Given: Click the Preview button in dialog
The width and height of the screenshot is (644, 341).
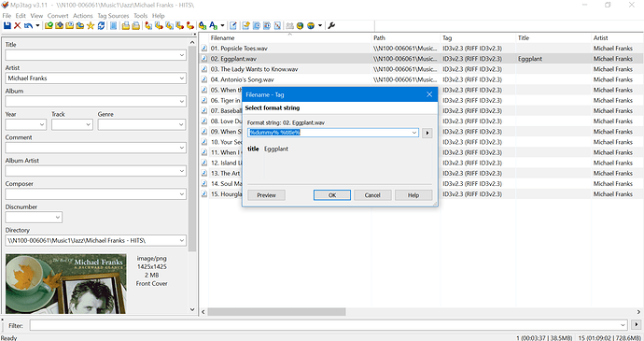Looking at the screenshot, I should coord(266,195).
